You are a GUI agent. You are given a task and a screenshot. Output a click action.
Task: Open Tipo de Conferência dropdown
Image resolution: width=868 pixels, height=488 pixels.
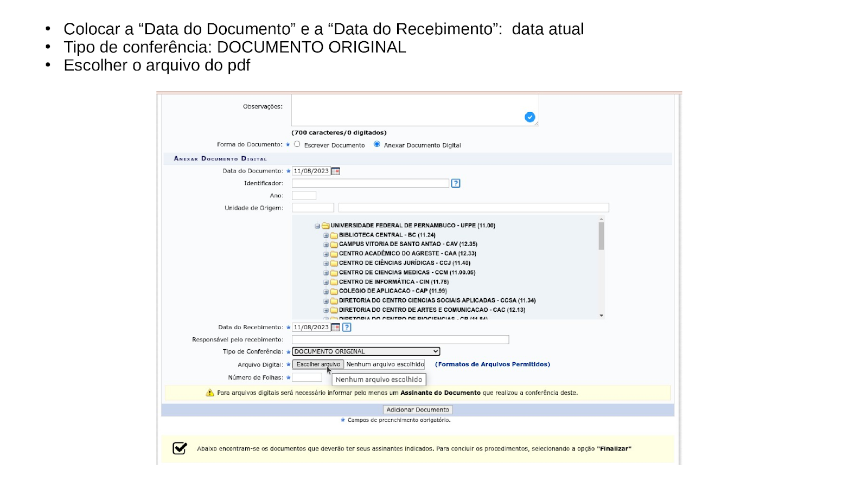click(366, 351)
